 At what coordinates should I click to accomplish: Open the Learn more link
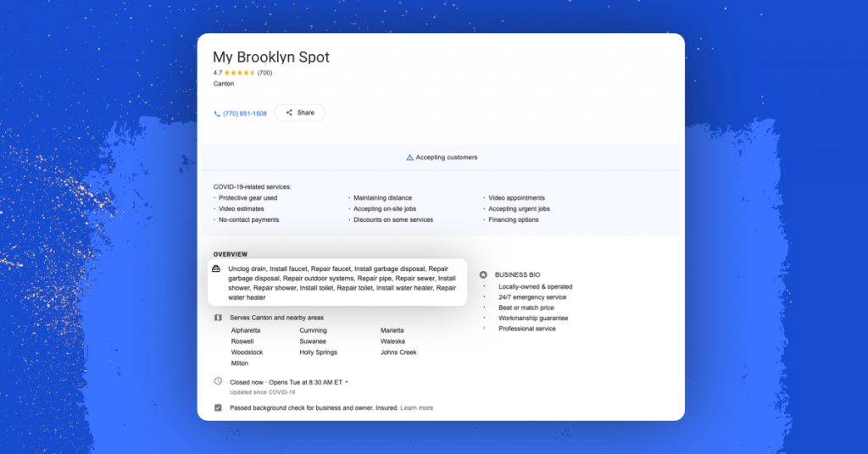point(417,408)
